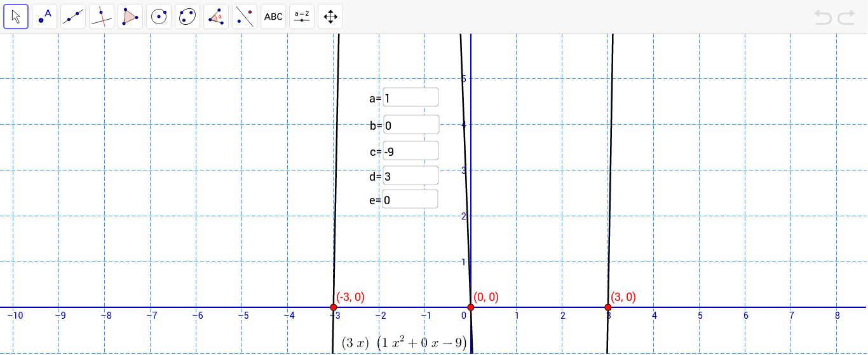Click the input box for a
The image size is (868, 355).
410,98
